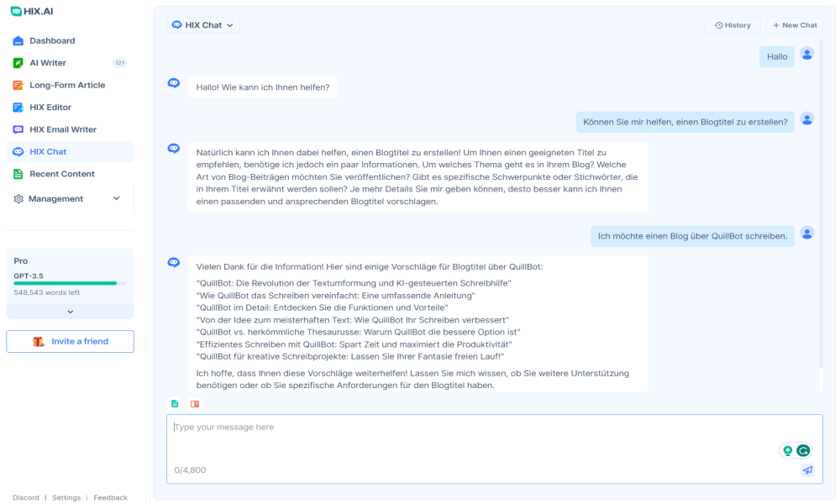Click the "0/4,800" character counter
The height and width of the screenshot is (504, 840).
point(190,470)
